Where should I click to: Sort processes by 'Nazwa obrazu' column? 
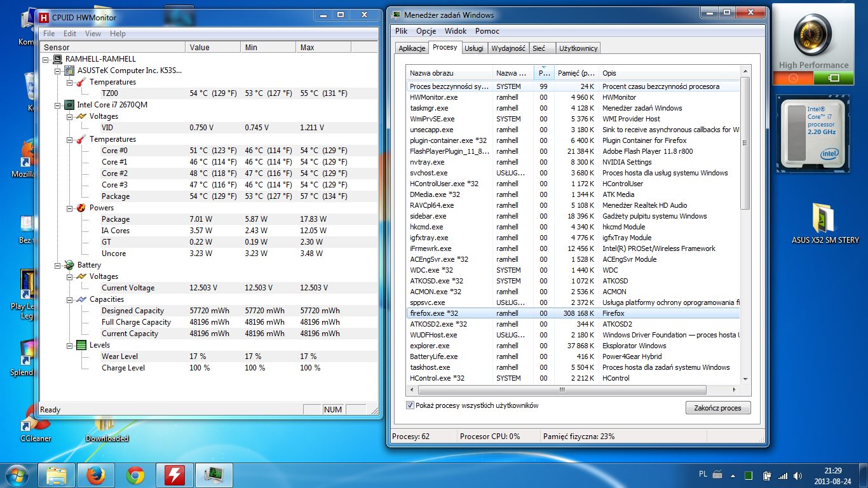(x=450, y=73)
